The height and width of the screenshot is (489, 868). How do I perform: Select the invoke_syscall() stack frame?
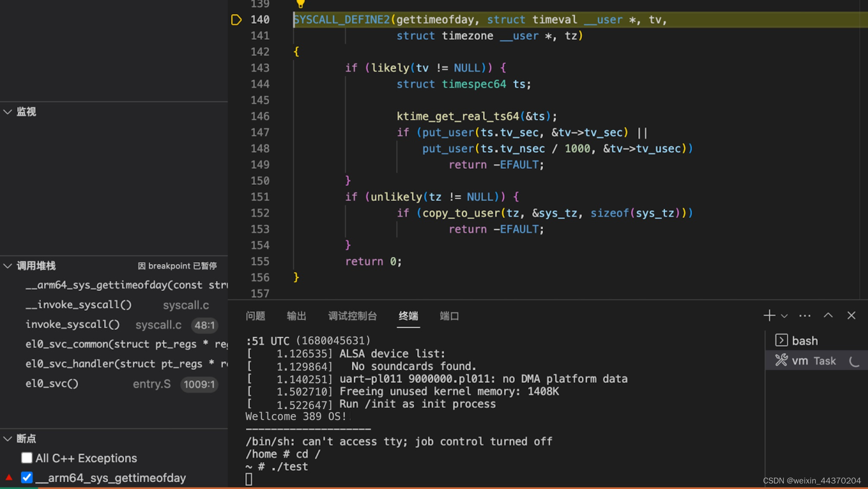click(114, 324)
